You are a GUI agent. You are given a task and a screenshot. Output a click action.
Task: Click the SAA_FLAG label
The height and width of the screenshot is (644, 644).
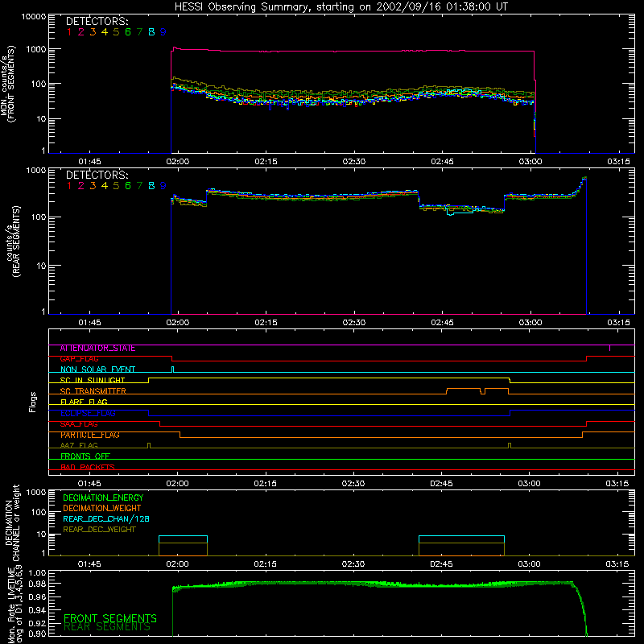(x=79, y=424)
